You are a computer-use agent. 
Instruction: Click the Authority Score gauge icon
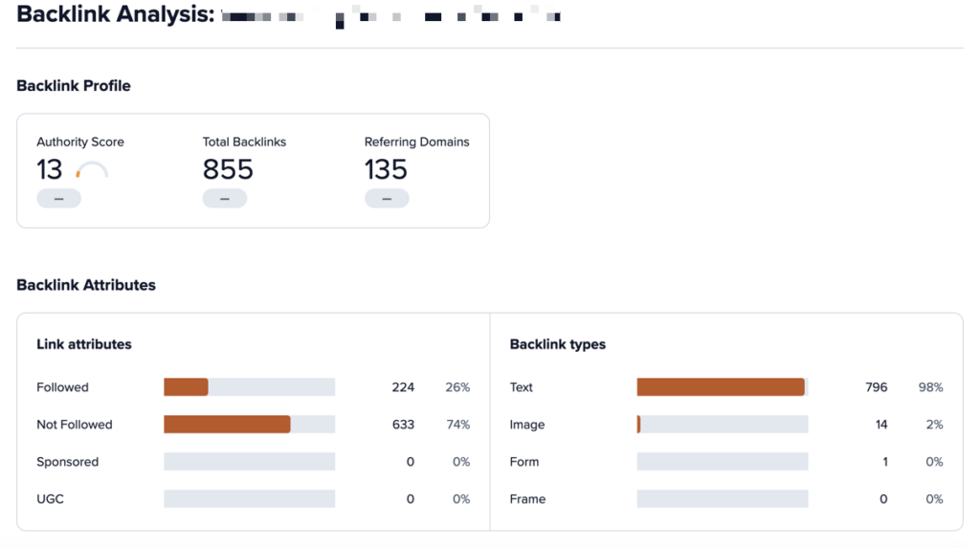coord(92,171)
